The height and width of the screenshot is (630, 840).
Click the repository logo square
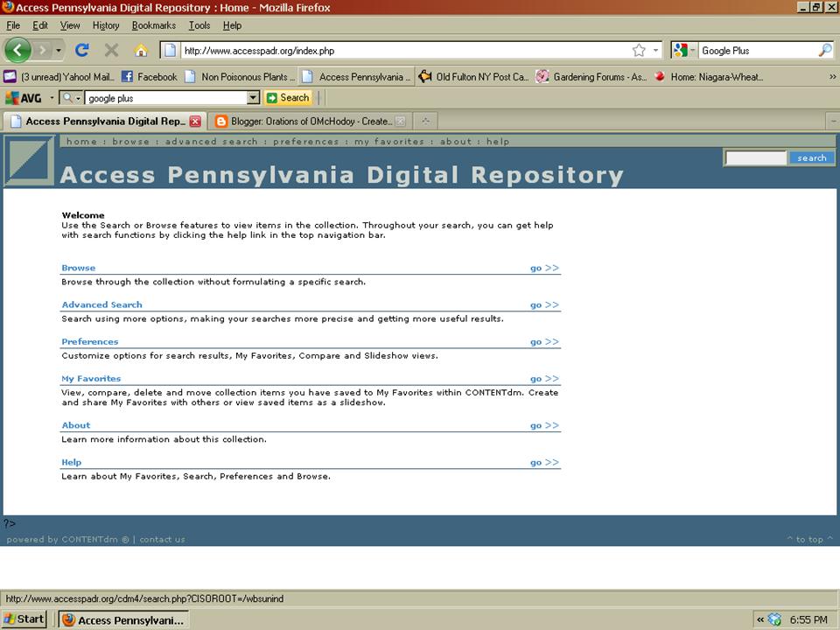pos(30,161)
